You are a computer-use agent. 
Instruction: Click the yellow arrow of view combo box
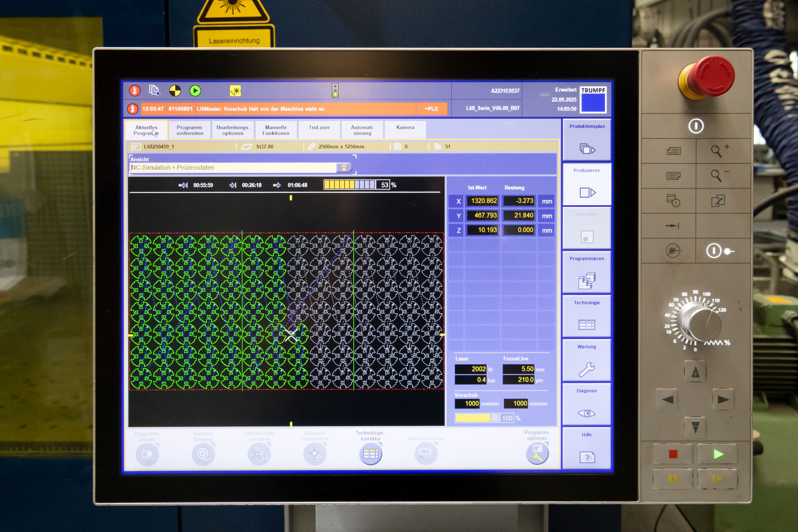344,168
